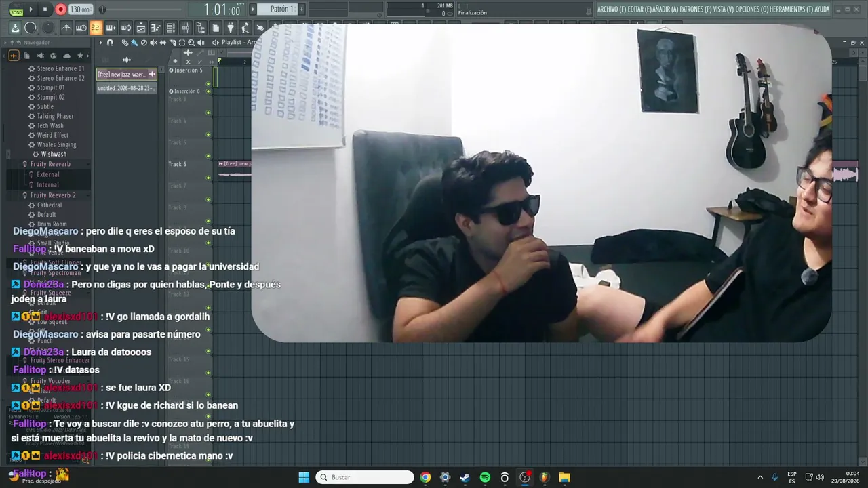This screenshot has height=488, width=868.
Task: Toggle the playlist snap magnet
Action: click(110, 43)
